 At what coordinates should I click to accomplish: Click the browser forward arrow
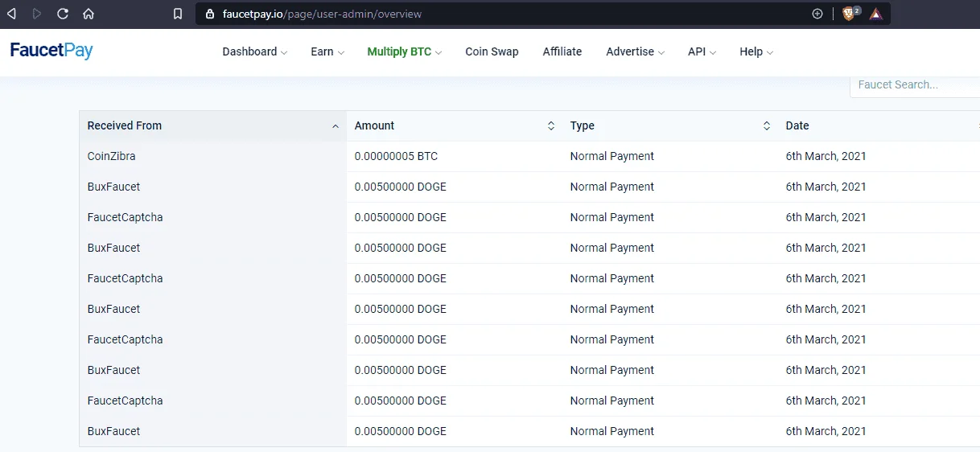pyautogui.click(x=37, y=14)
